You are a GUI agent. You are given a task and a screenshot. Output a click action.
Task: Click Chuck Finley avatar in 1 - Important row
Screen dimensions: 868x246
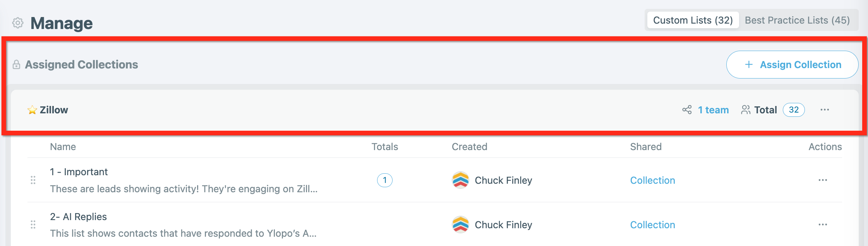click(460, 180)
